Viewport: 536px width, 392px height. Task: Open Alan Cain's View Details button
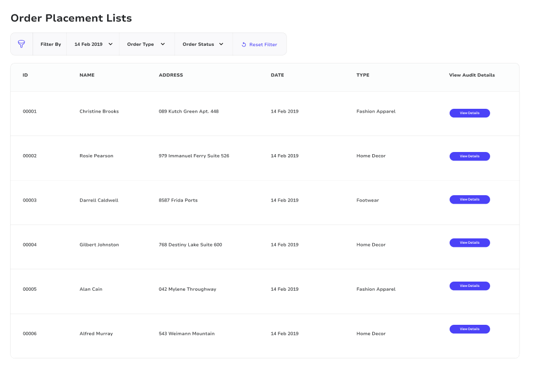point(469,286)
